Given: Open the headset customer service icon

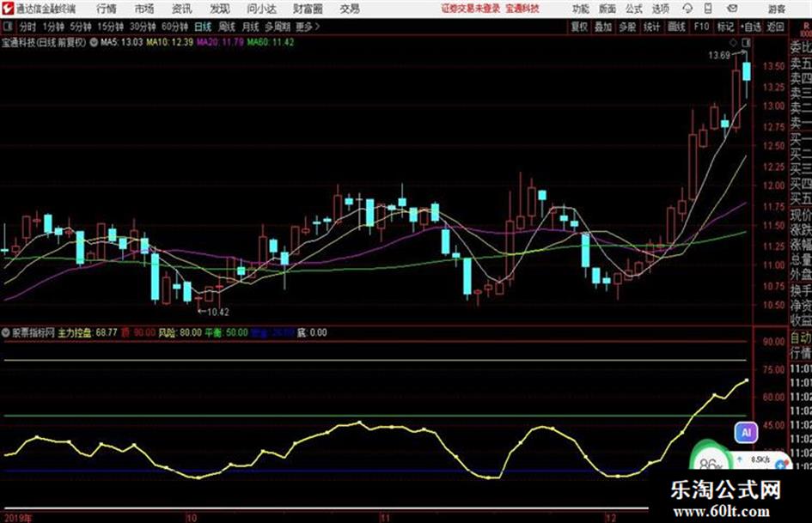Looking at the screenshot, I should (687, 9).
